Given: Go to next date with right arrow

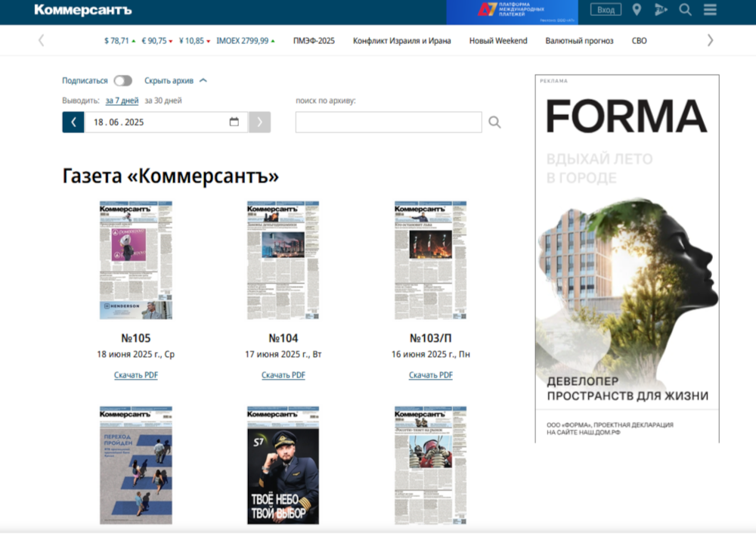Looking at the screenshot, I should pyautogui.click(x=259, y=122).
